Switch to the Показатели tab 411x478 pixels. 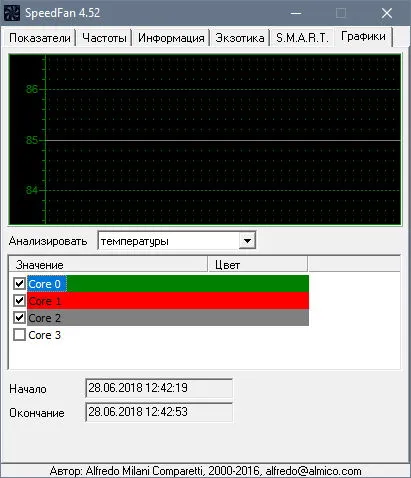(40, 38)
